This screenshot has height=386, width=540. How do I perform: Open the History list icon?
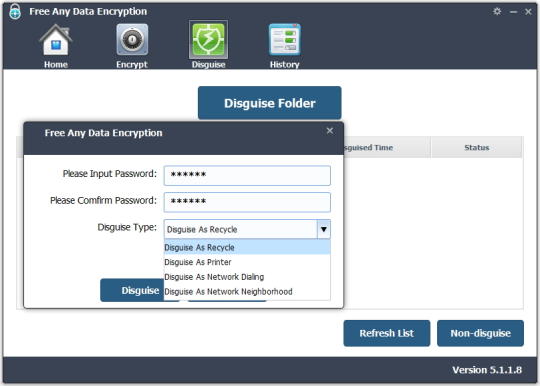(285, 40)
